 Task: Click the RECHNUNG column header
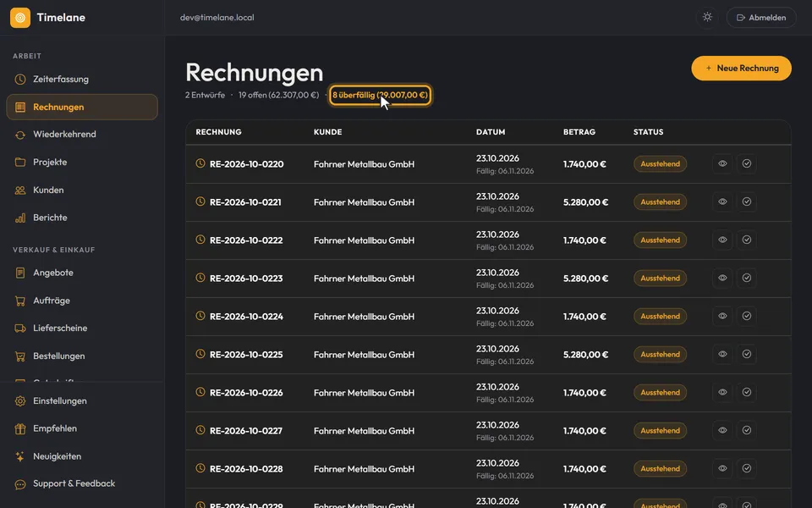click(218, 132)
